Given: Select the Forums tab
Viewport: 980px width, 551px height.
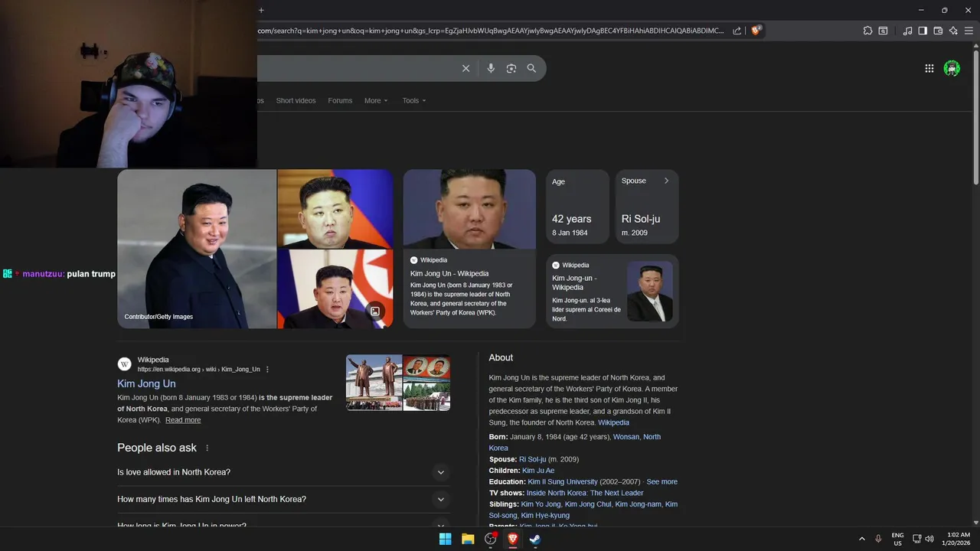Looking at the screenshot, I should coord(340,101).
